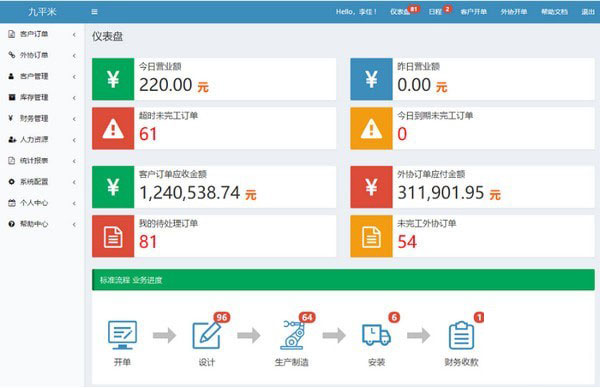This screenshot has height=388, width=600.
Task: Click the 今日到期未完工订单 count 0
Action: tap(402, 134)
